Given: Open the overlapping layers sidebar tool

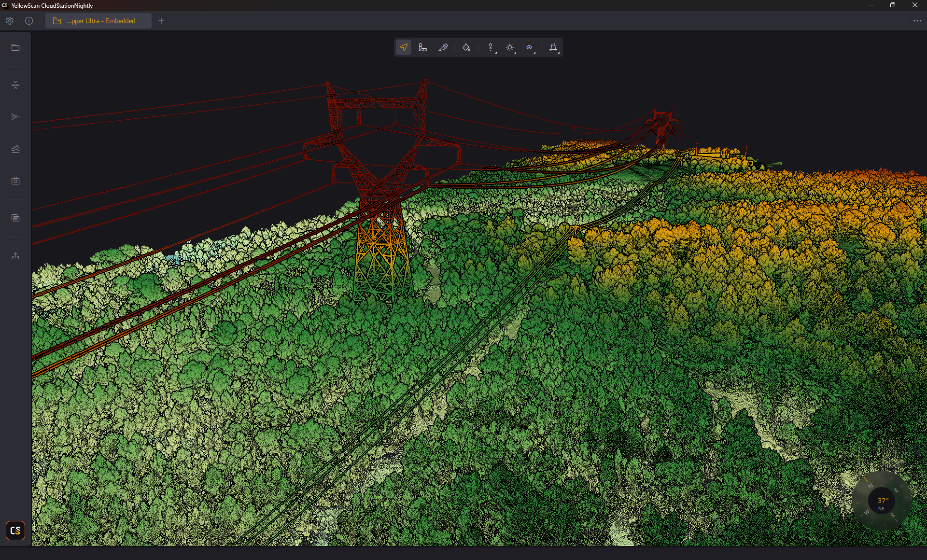Looking at the screenshot, I should [x=15, y=218].
